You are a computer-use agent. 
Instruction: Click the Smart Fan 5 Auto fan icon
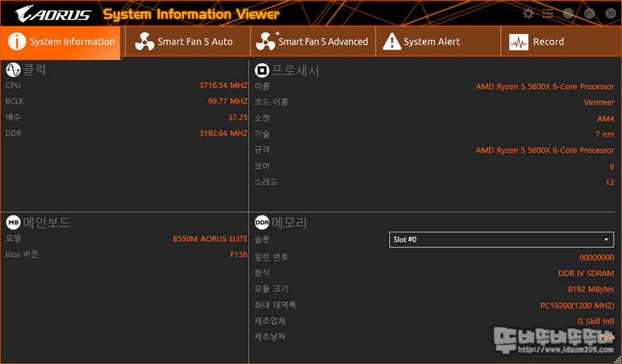click(x=144, y=41)
